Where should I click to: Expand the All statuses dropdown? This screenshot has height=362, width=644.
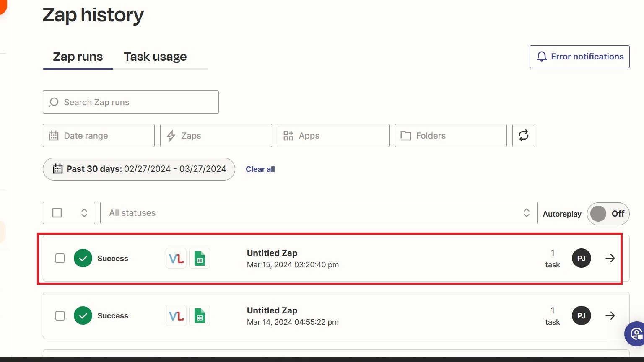tap(319, 213)
